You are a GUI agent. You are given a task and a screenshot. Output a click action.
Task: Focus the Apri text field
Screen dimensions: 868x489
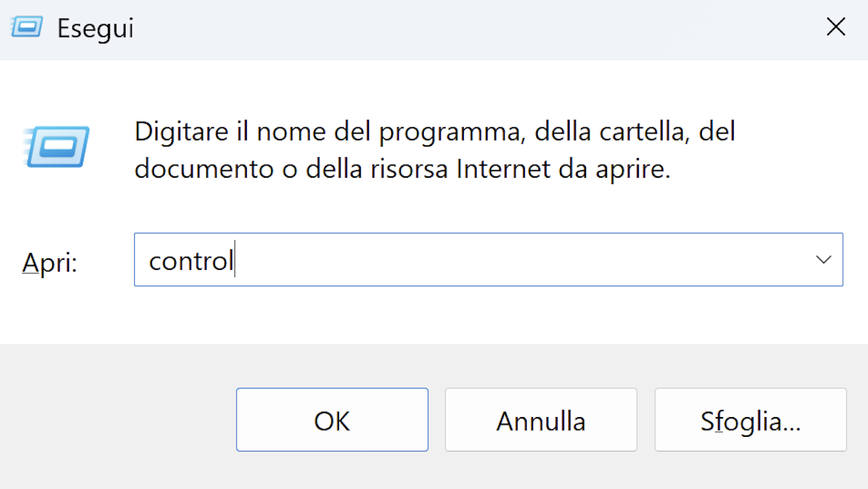click(488, 260)
